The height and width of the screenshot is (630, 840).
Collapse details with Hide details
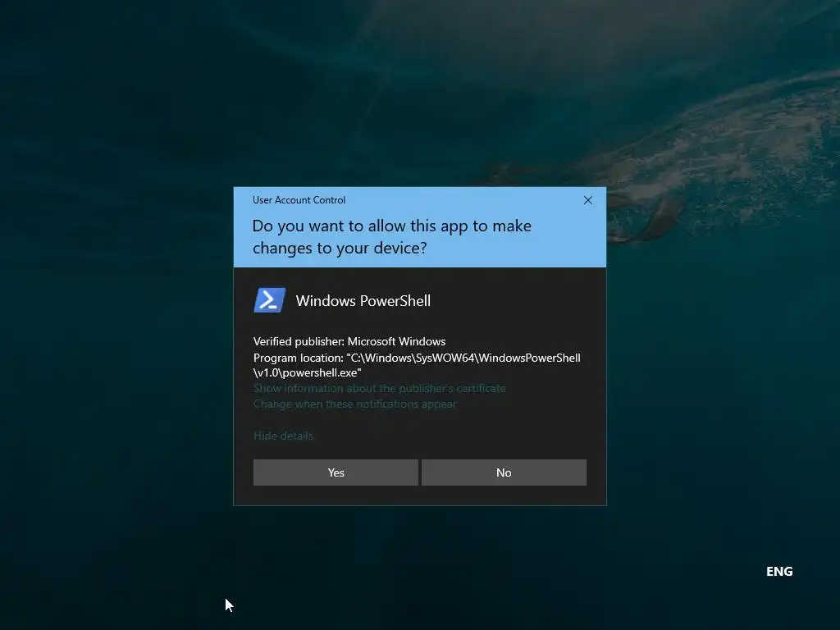(283, 436)
